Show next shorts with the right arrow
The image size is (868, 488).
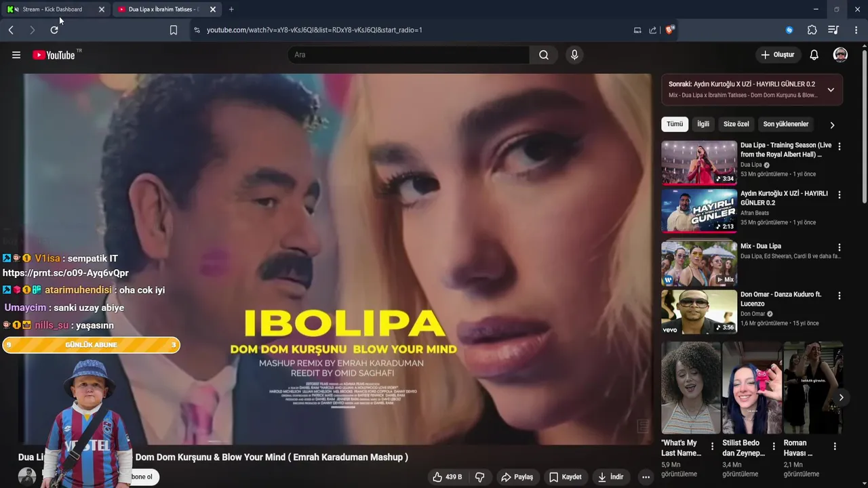tap(841, 397)
